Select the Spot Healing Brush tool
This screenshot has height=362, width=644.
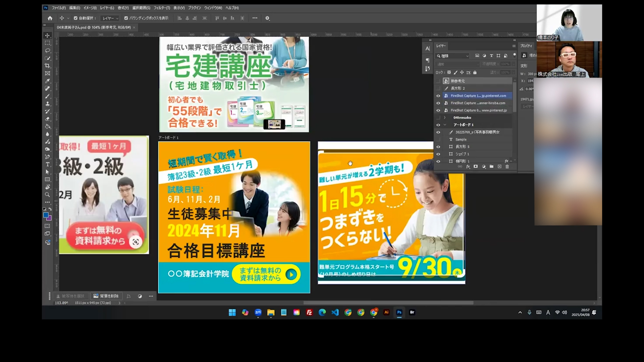click(47, 88)
